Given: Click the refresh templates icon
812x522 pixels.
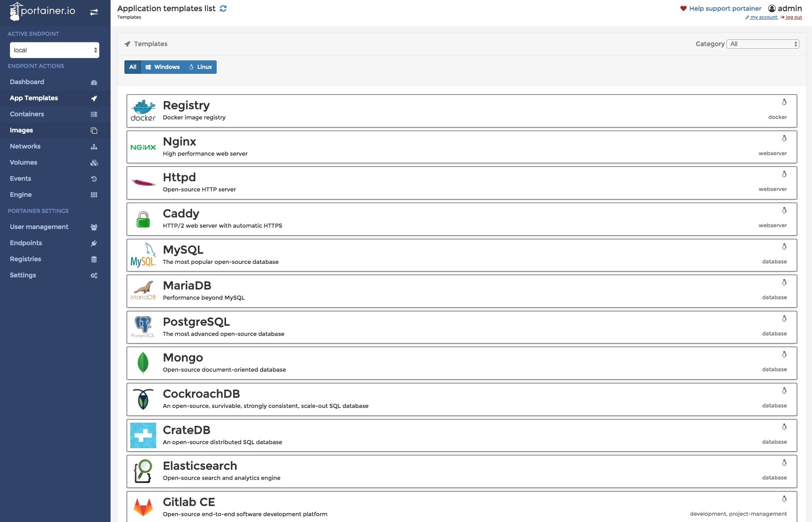Looking at the screenshot, I should (x=223, y=8).
